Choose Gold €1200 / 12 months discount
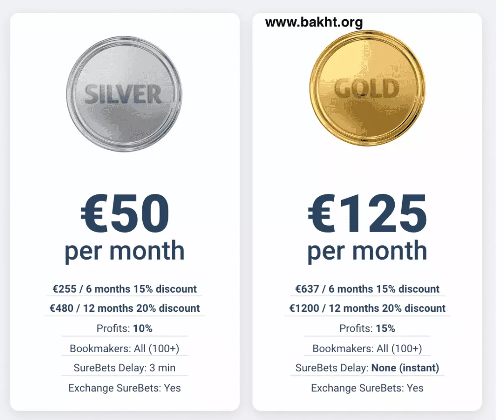Screen dimensions: 504x420 coord(367,308)
